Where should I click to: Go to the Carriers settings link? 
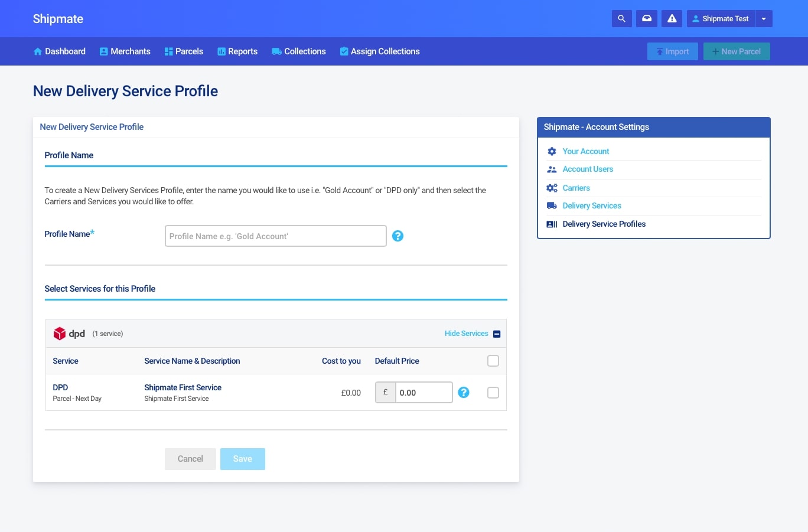tap(576, 188)
